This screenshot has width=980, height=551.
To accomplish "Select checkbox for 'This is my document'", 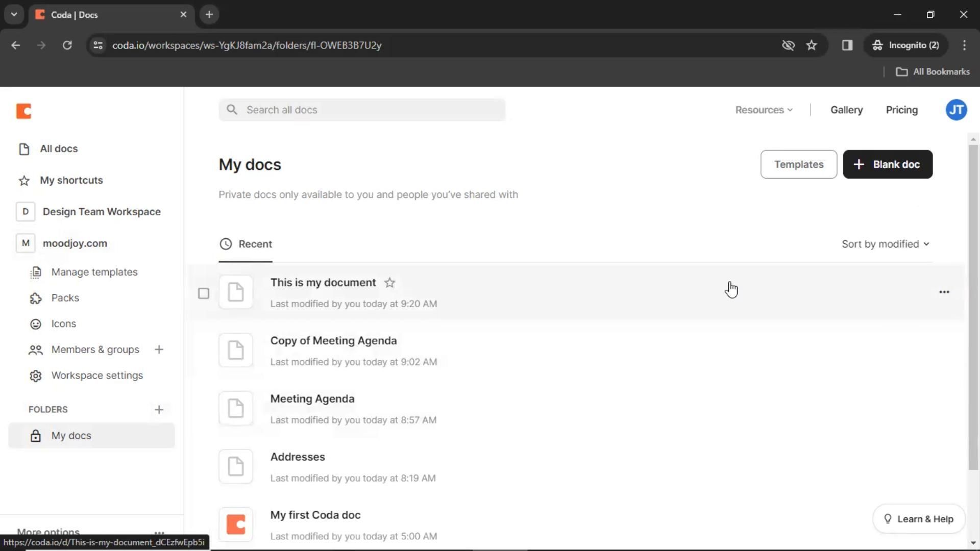I will (x=204, y=293).
